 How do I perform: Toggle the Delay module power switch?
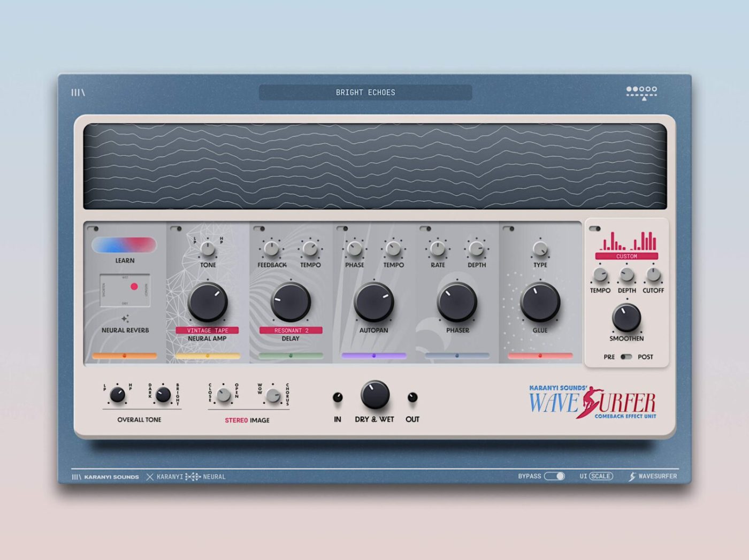(259, 229)
